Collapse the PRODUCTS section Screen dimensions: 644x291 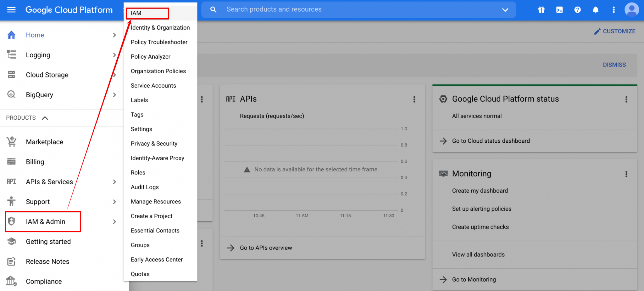45,118
